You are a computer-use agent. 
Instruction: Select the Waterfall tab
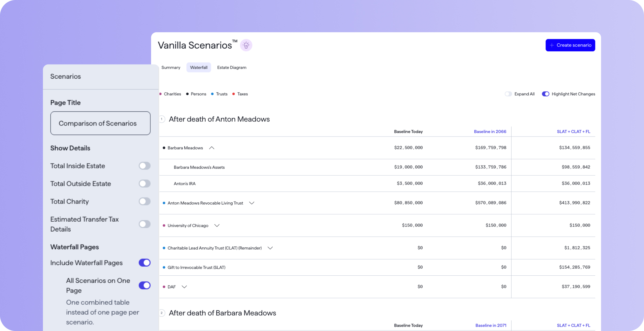pyautogui.click(x=199, y=67)
